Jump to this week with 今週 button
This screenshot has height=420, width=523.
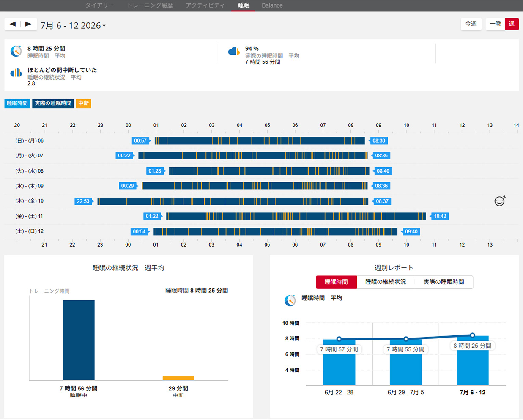[x=471, y=24]
